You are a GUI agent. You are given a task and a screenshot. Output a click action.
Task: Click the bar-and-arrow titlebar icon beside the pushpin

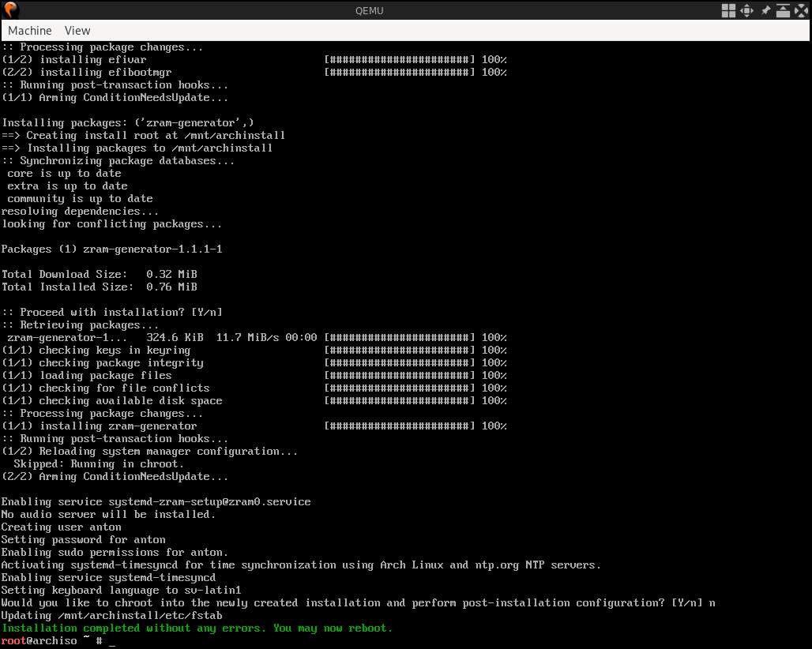point(783,10)
